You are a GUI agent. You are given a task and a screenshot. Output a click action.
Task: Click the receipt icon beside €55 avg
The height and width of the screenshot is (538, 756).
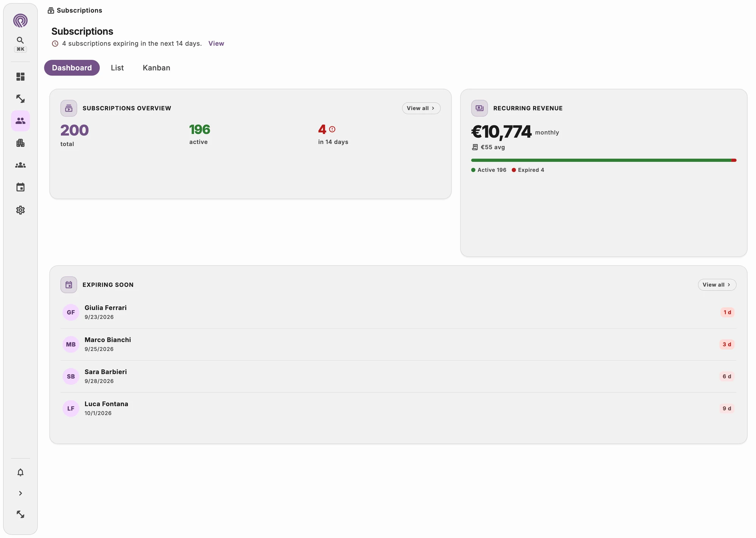pyautogui.click(x=475, y=147)
